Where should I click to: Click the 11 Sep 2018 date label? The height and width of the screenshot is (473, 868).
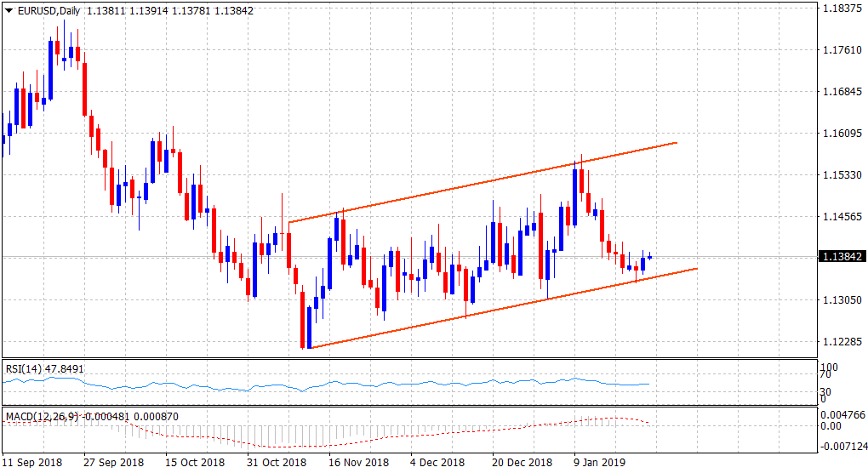pyautogui.click(x=32, y=462)
